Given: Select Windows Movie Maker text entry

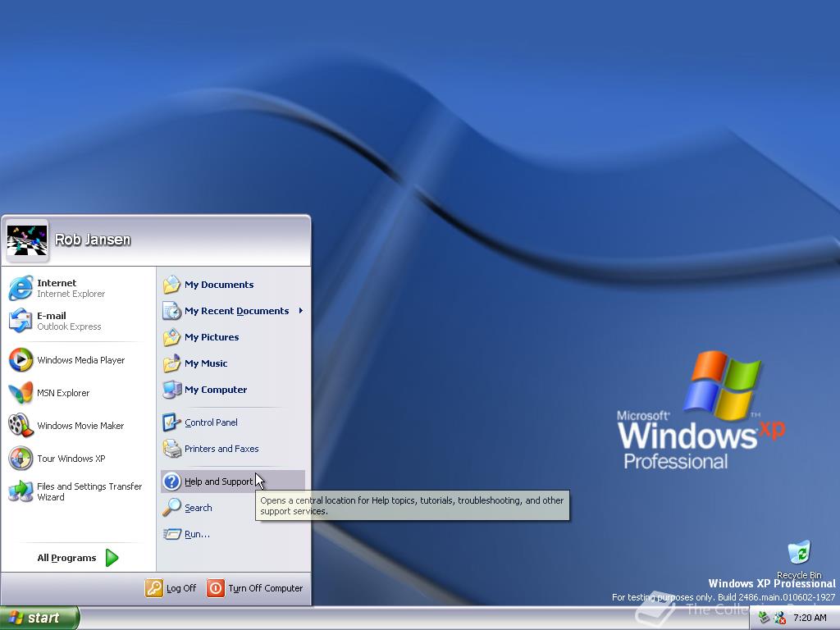Looking at the screenshot, I should (80, 426).
